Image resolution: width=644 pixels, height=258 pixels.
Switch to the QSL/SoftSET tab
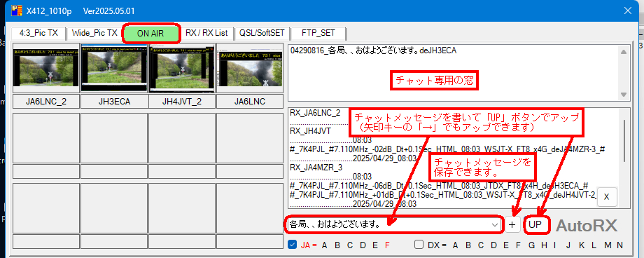click(262, 34)
